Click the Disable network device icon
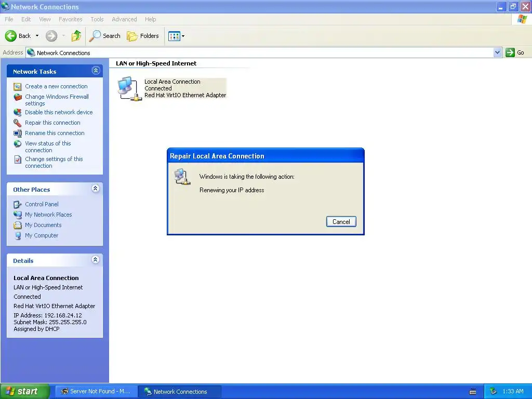This screenshot has width=532, height=399. [x=18, y=112]
